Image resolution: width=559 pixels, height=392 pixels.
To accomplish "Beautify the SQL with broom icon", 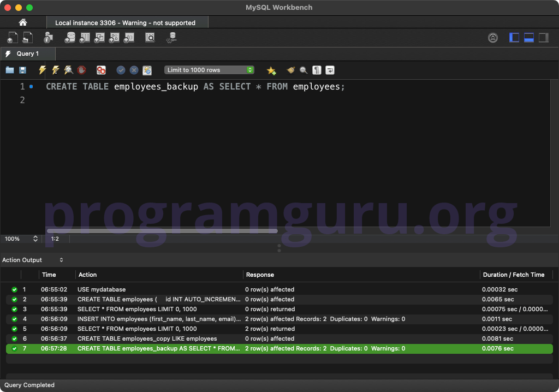I will pyautogui.click(x=290, y=70).
